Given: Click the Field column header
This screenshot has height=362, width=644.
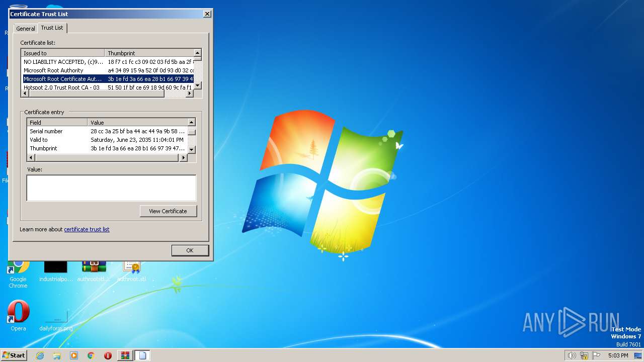Looking at the screenshot, I should (57, 122).
